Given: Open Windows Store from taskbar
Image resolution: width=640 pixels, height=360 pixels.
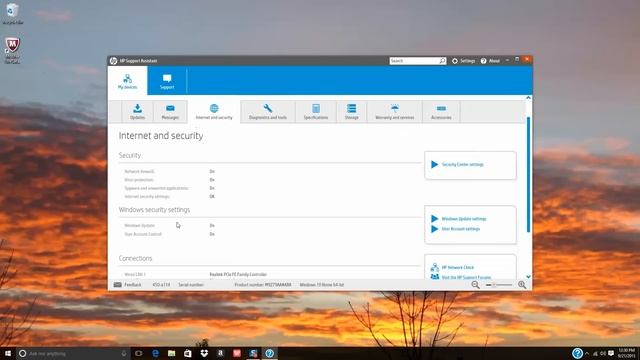Looking at the screenshot, I should click(x=188, y=353).
